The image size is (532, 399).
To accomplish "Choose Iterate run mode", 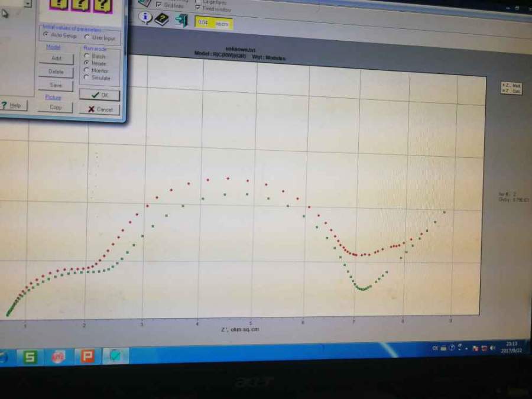I will [x=86, y=63].
